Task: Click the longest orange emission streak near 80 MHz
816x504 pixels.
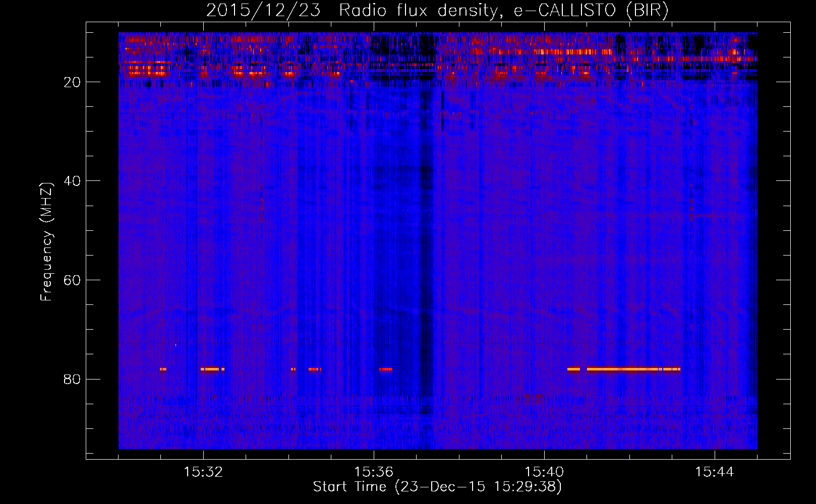Action: click(x=633, y=369)
